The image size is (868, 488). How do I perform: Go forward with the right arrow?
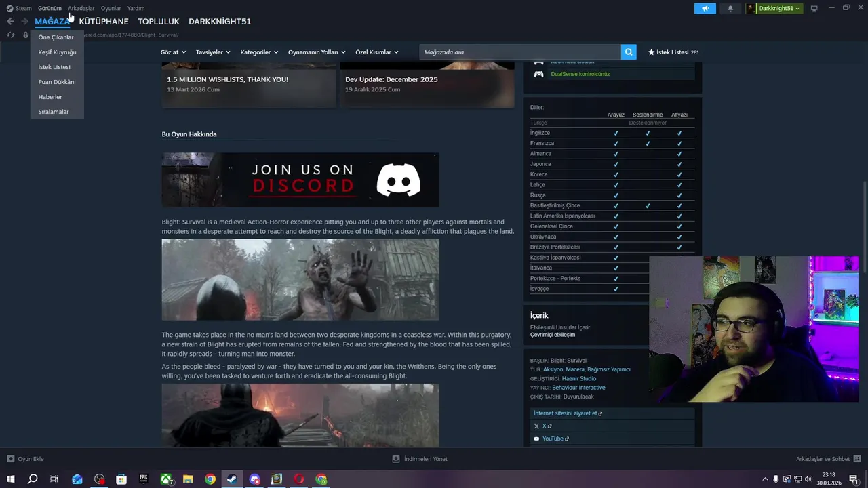click(x=25, y=21)
